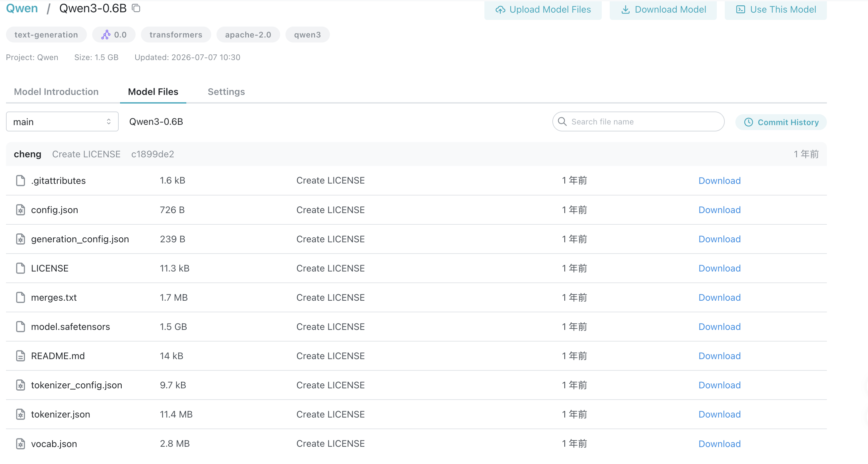Viewport: 868px width, 464px height.
Task: Click the LICENSE file icon
Action: [x=21, y=268]
